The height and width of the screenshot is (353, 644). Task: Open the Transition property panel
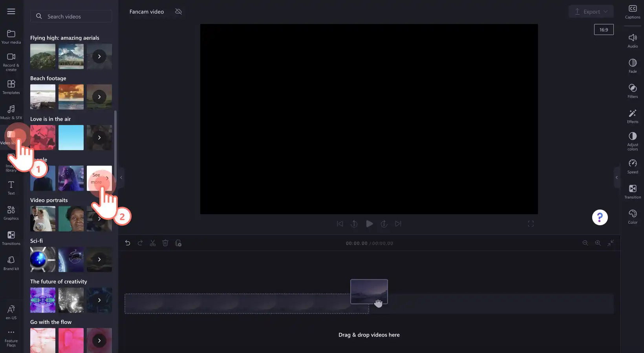point(633,192)
